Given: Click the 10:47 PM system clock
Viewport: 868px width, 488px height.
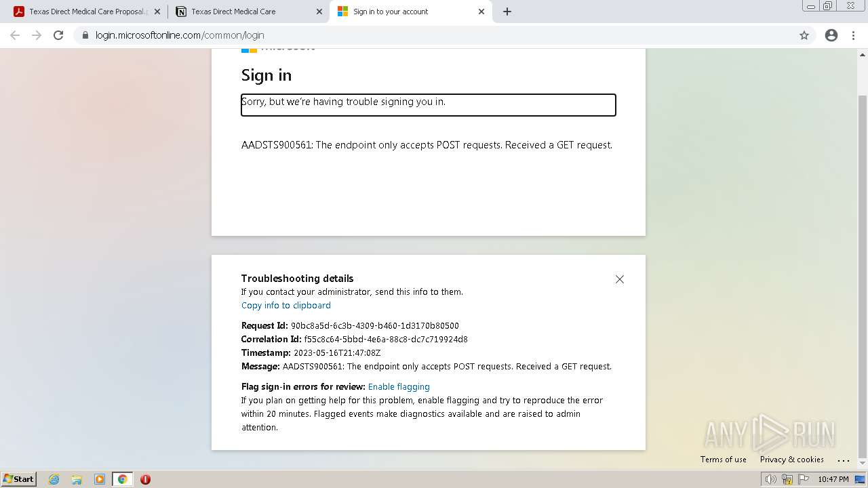Looking at the screenshot, I should pos(833,479).
